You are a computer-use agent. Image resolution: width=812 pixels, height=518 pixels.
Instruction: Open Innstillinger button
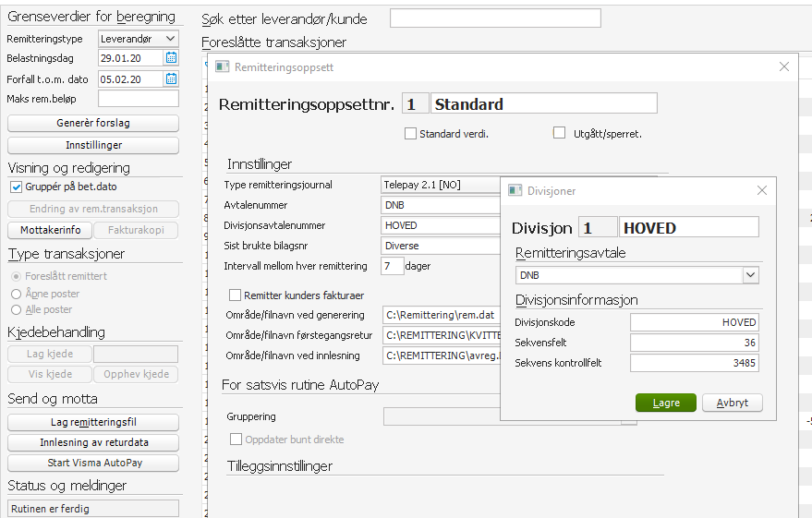point(93,145)
